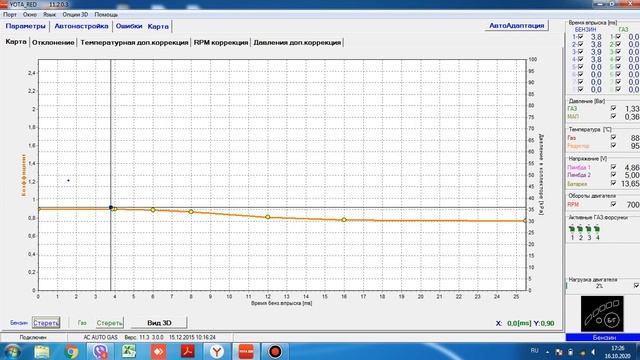Click active gas injector 3 icon
Viewport: 640px width, 360px height.
[x=589, y=229]
